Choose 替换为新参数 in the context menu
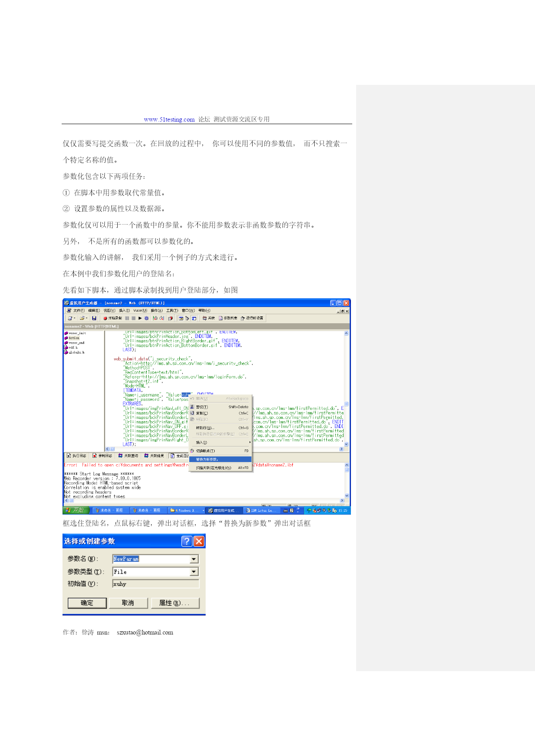The image size is (535, 756). click(x=220, y=459)
